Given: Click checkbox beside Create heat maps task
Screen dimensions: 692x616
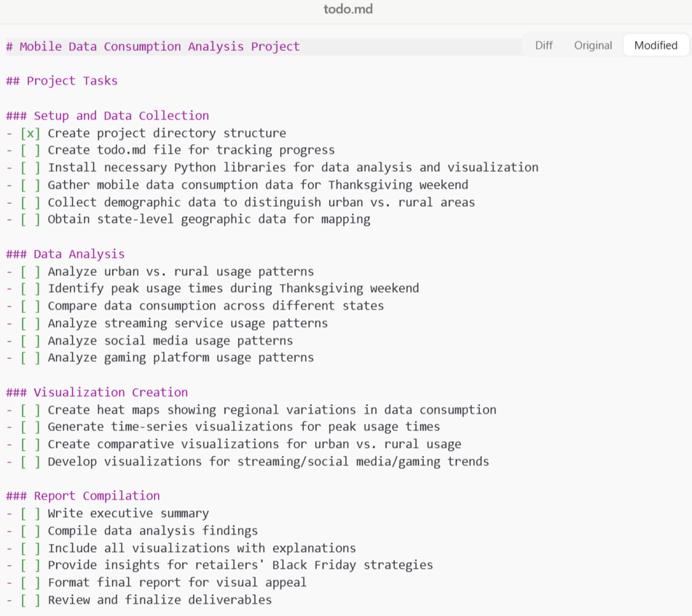Looking at the screenshot, I should pyautogui.click(x=31, y=410).
